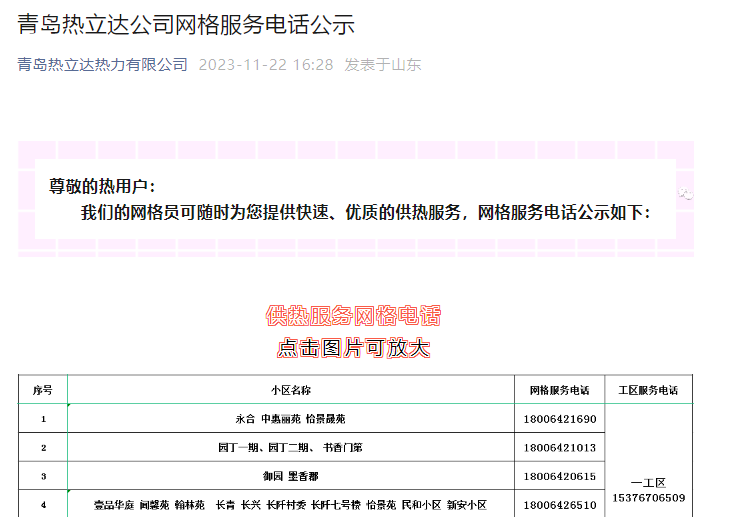Click the 序号 table header
Viewport: 742px width, 517px height.
pos(43,390)
